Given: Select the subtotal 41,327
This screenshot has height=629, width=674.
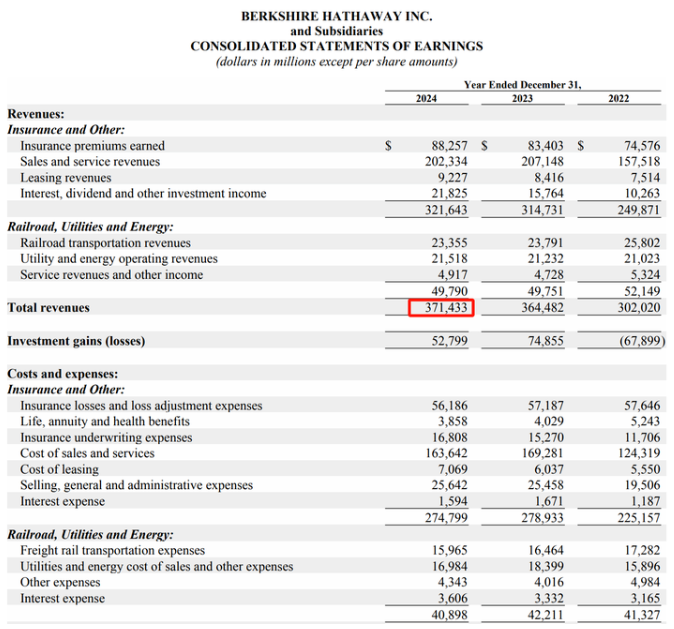Looking at the screenshot, I should (x=642, y=615).
